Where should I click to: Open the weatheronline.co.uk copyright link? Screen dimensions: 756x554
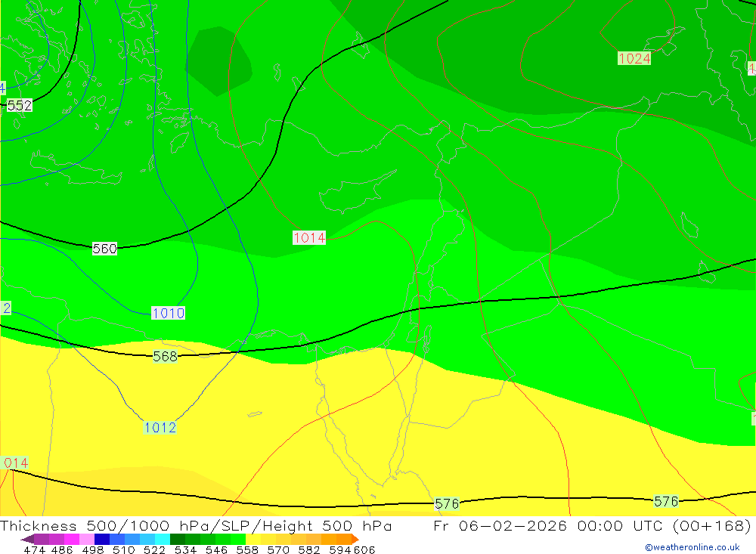click(692, 547)
